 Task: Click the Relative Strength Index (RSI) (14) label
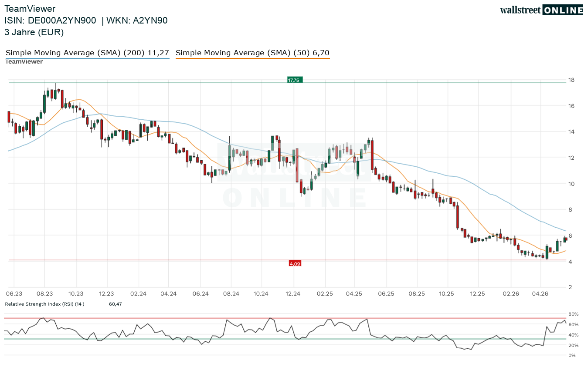coord(44,304)
